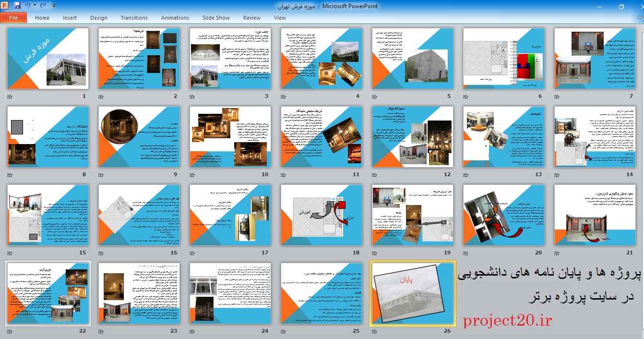Expand the Undo history dropdown arrow

(34, 6)
